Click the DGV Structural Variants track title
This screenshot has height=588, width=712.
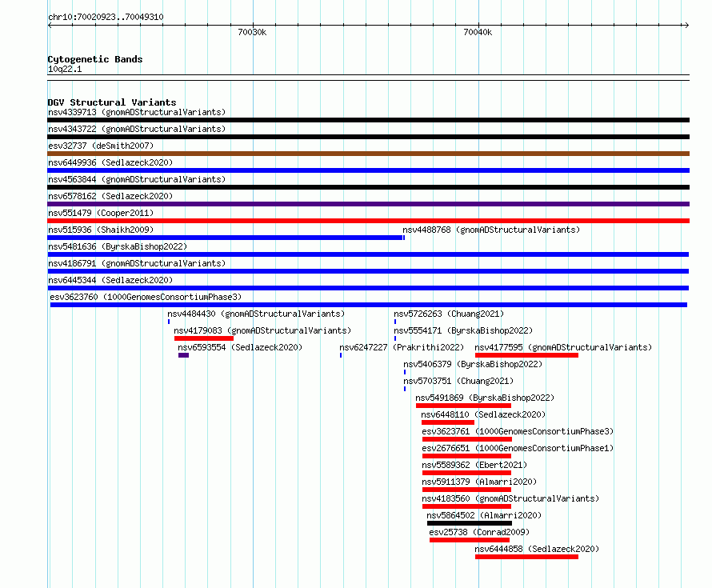112,102
